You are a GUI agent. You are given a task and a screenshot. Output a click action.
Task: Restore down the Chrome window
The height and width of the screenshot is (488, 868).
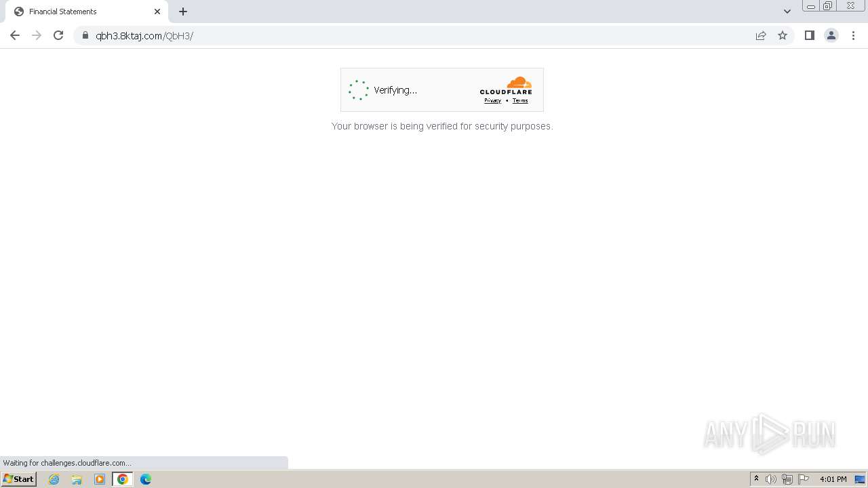828,6
